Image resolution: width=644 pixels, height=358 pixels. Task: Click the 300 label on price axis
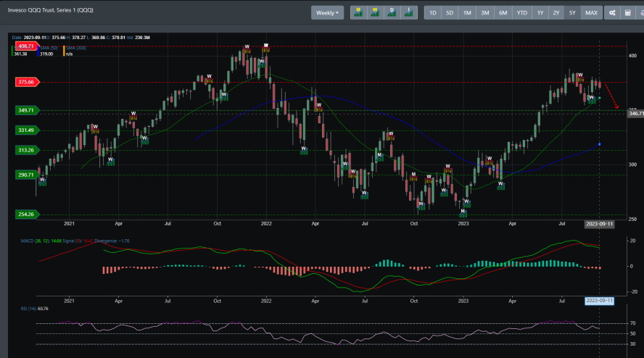632,165
